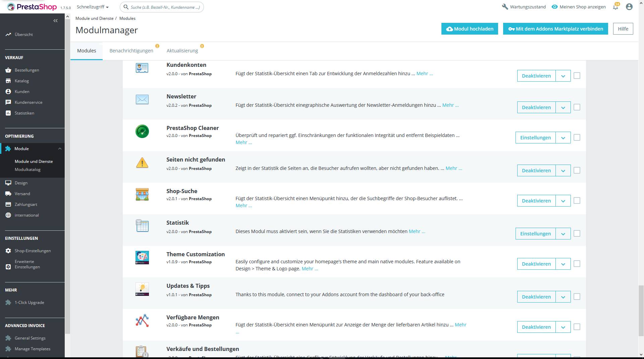This screenshot has height=359, width=644.
Task: Open PrestaShop Cleaner Einstellungen dropdown arrow
Action: (x=563, y=138)
